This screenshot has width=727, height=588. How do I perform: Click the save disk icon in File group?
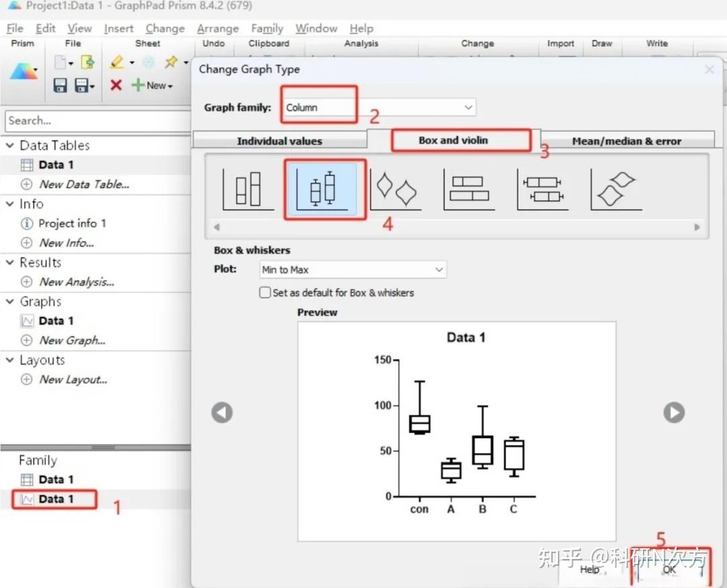pyautogui.click(x=61, y=85)
